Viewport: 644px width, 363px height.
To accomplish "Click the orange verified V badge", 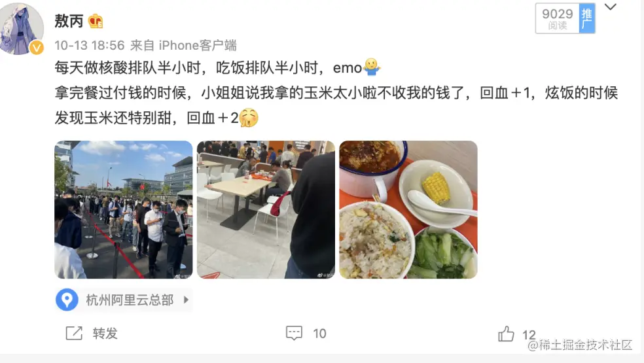I will pyautogui.click(x=37, y=48).
